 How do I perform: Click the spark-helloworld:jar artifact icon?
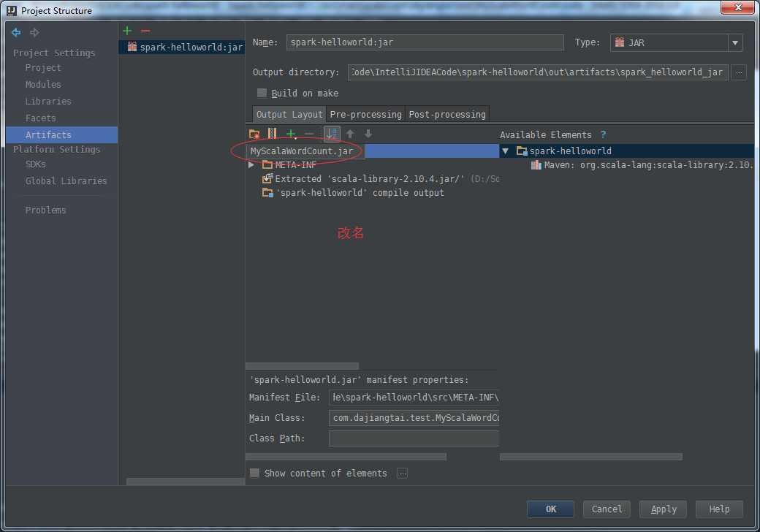(x=132, y=47)
